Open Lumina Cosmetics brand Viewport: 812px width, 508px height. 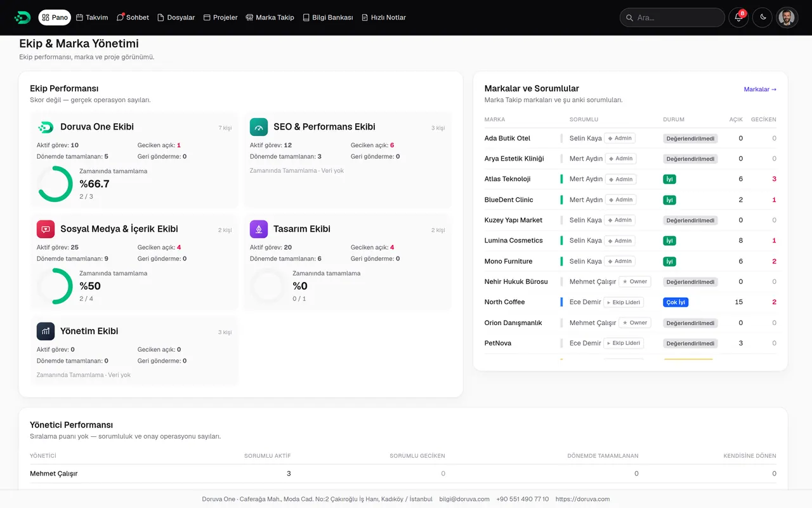(x=513, y=241)
